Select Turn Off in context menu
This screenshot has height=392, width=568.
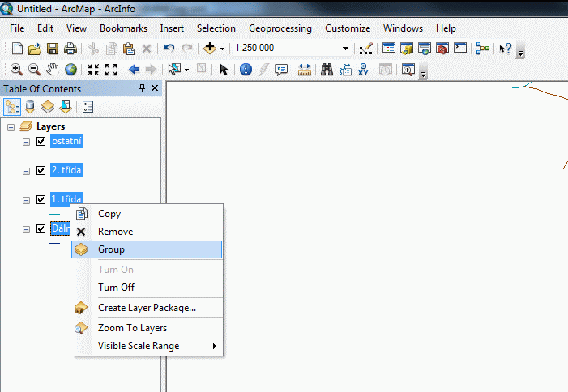147,288
